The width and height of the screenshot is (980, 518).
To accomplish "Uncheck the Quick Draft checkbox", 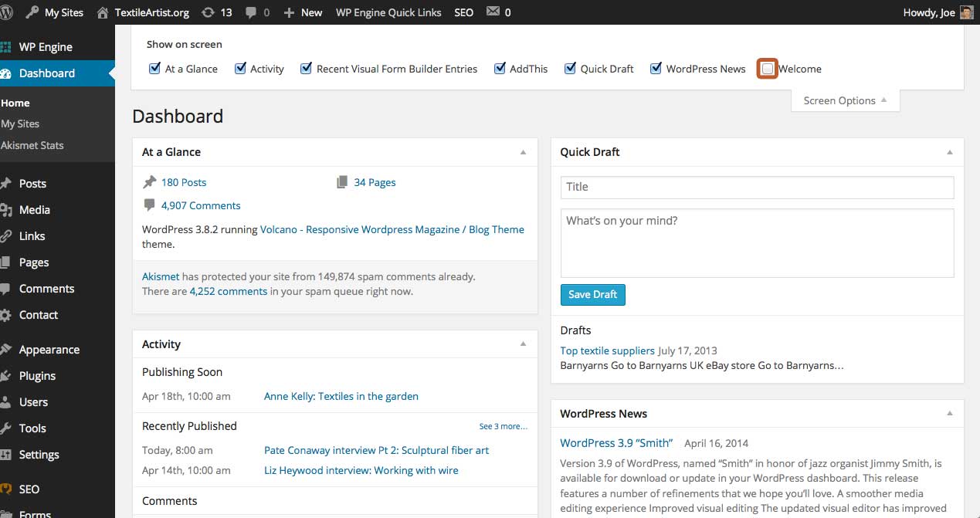I will pos(570,68).
